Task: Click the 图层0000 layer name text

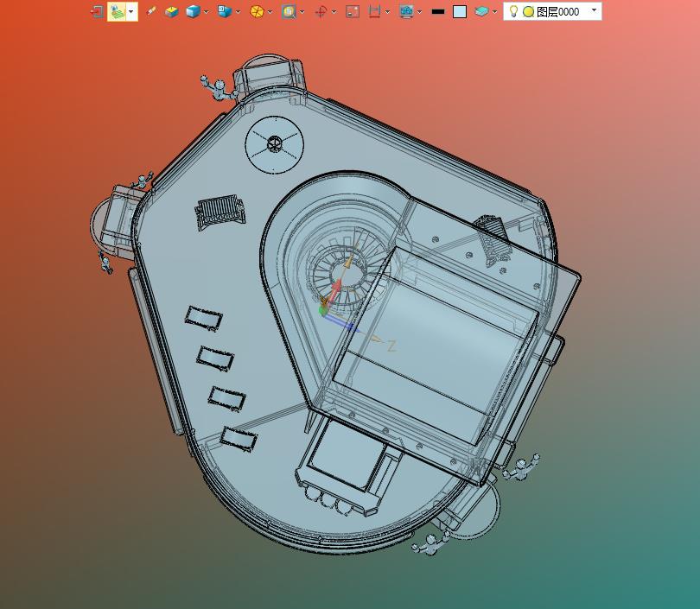Action: pyautogui.click(x=558, y=11)
